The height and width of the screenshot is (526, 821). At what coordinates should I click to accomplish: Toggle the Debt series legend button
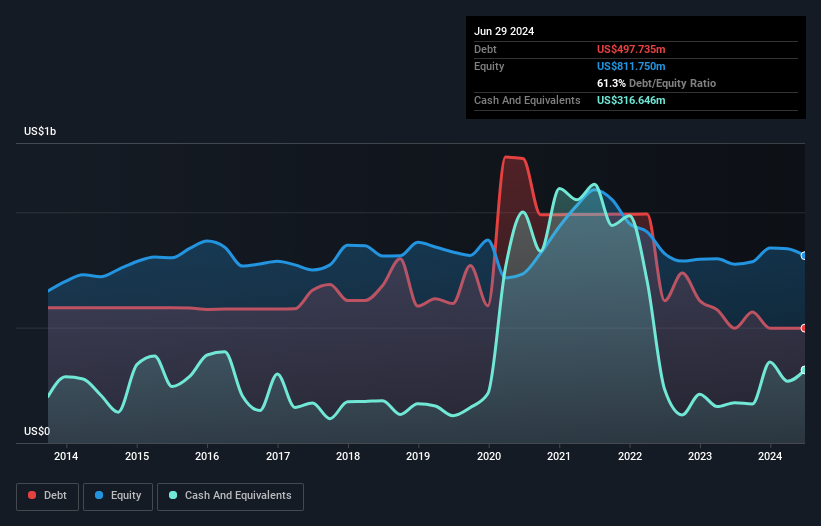(x=48, y=496)
